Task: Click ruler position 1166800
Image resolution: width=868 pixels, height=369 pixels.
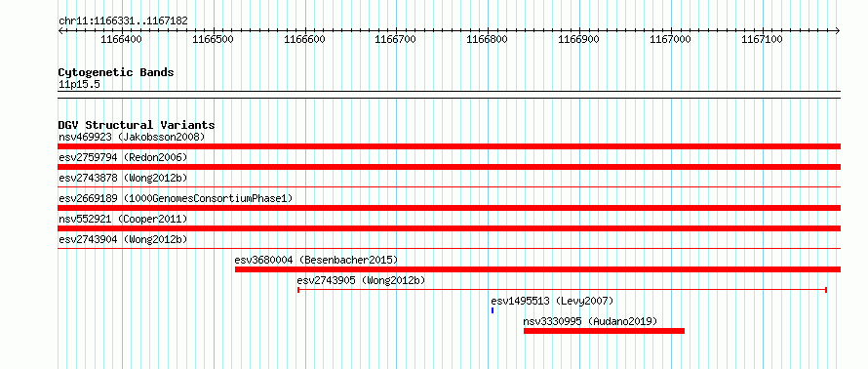Action: [488, 39]
